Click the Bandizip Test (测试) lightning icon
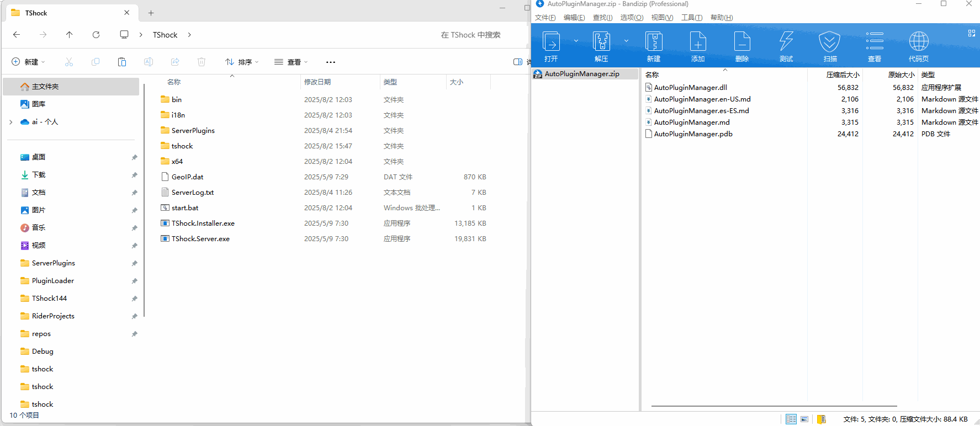 786,41
